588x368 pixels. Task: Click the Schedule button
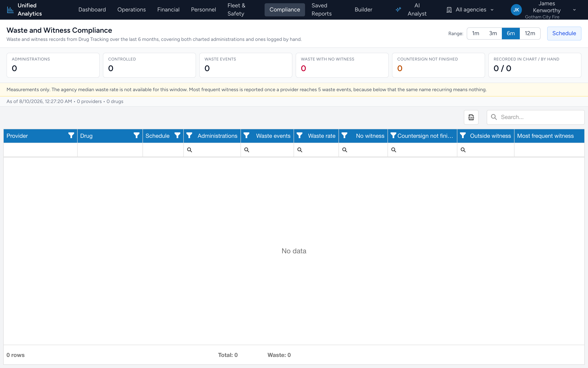click(564, 33)
